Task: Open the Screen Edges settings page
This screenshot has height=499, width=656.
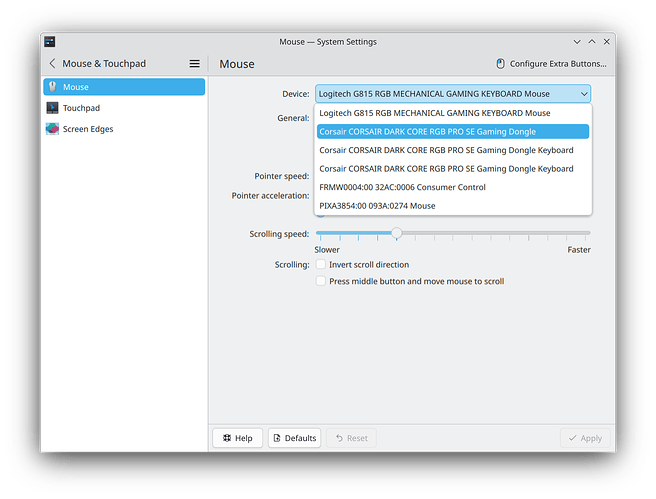Action: (x=124, y=129)
